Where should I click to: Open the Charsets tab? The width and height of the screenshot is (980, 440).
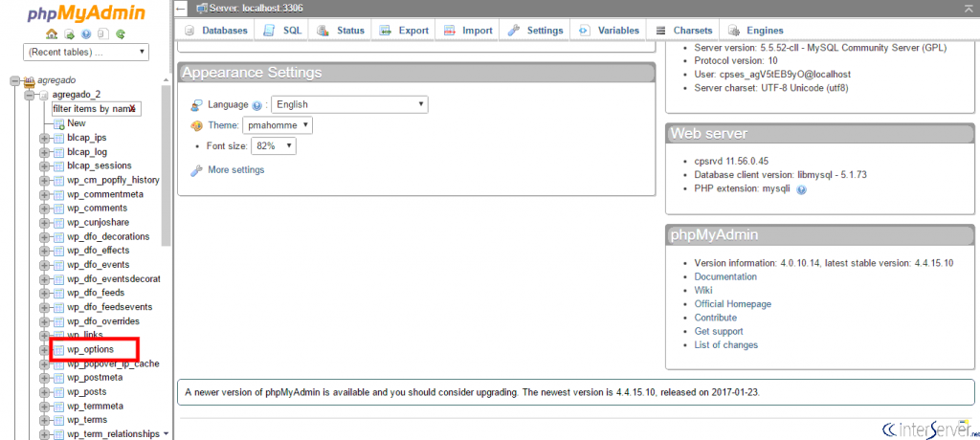(x=683, y=30)
